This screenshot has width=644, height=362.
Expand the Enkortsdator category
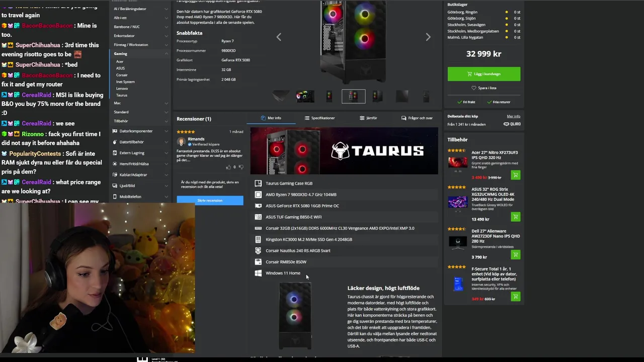click(x=167, y=36)
